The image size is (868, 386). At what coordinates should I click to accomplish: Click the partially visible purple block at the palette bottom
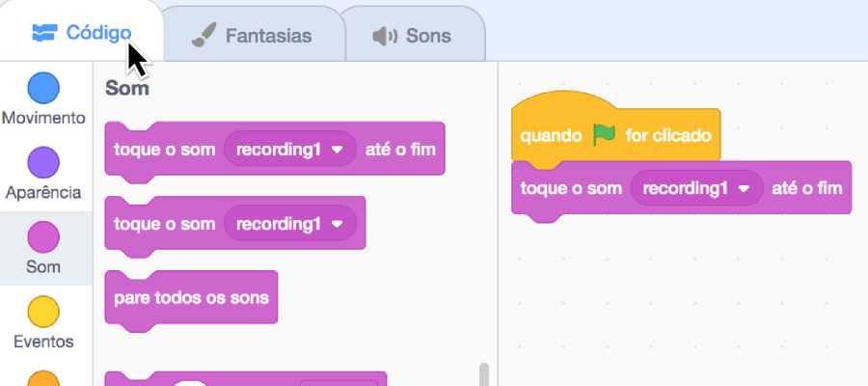(x=246, y=379)
